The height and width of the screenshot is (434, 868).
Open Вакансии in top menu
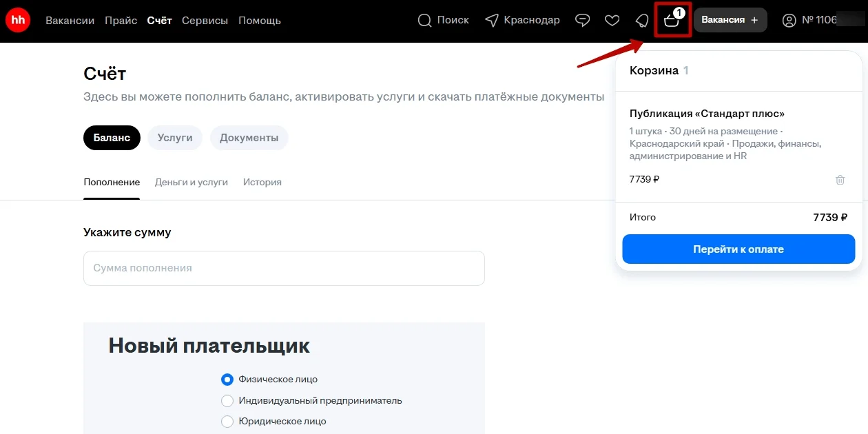tap(70, 21)
